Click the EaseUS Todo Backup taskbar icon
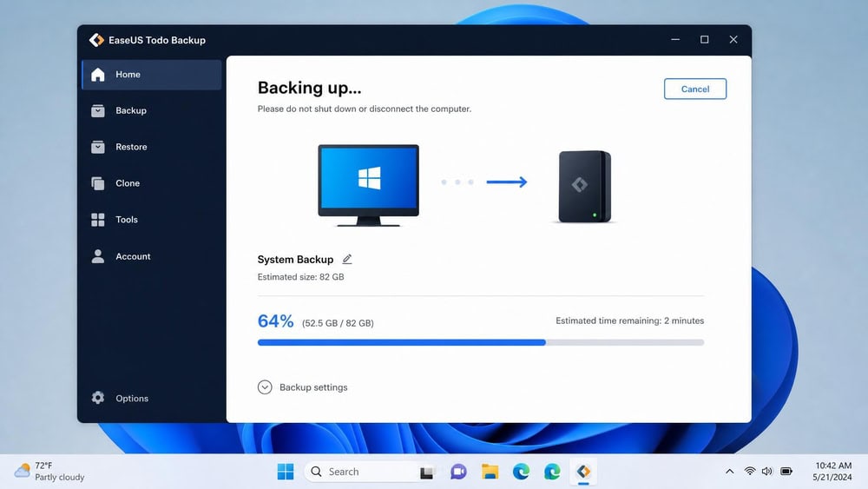Viewport: 868px width, 489px height. coord(583,472)
